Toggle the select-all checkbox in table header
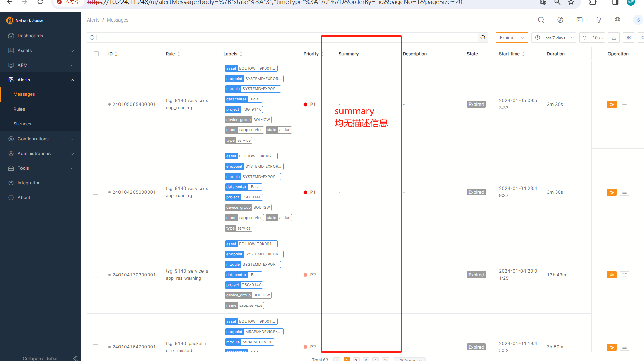Image resolution: width=644 pixels, height=361 pixels. click(96, 54)
